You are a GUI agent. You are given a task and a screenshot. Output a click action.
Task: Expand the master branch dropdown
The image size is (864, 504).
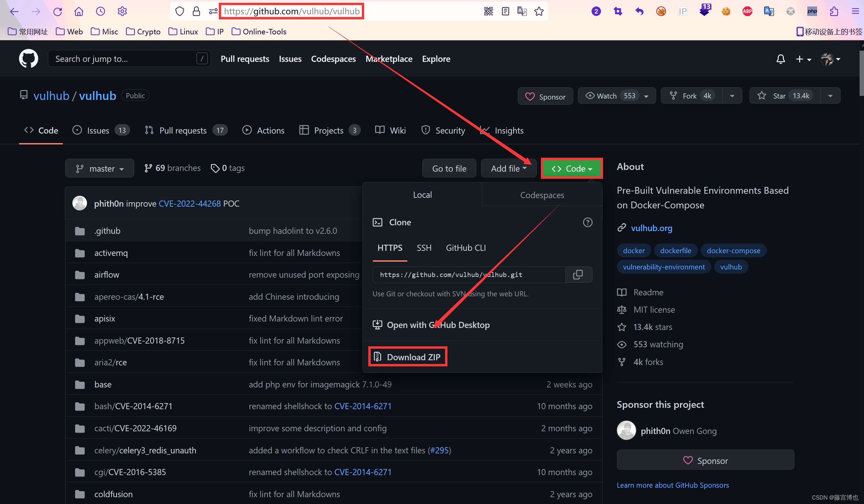coord(100,168)
